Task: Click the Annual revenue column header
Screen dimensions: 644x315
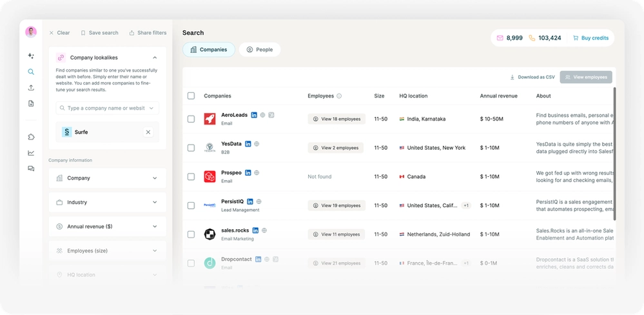Action: pos(498,96)
